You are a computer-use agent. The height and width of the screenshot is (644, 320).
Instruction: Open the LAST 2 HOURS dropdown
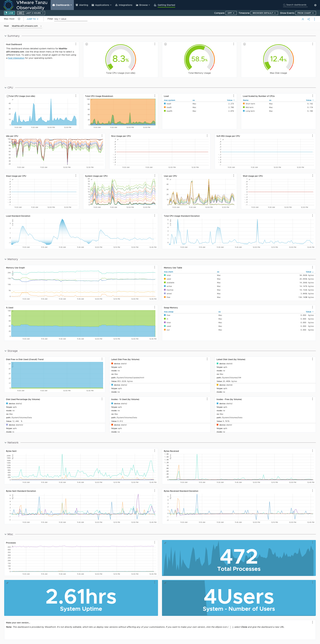pos(34,13)
